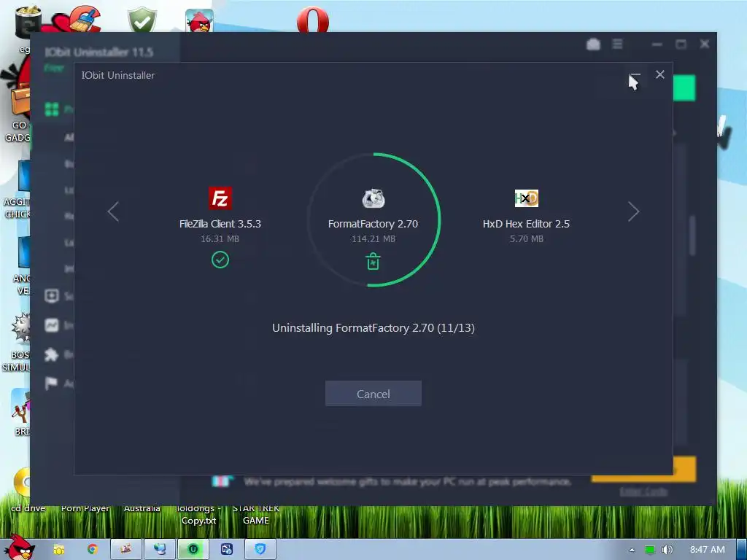Click the green button behind the dialog
Viewport: 747px width, 560px height.
point(684,87)
